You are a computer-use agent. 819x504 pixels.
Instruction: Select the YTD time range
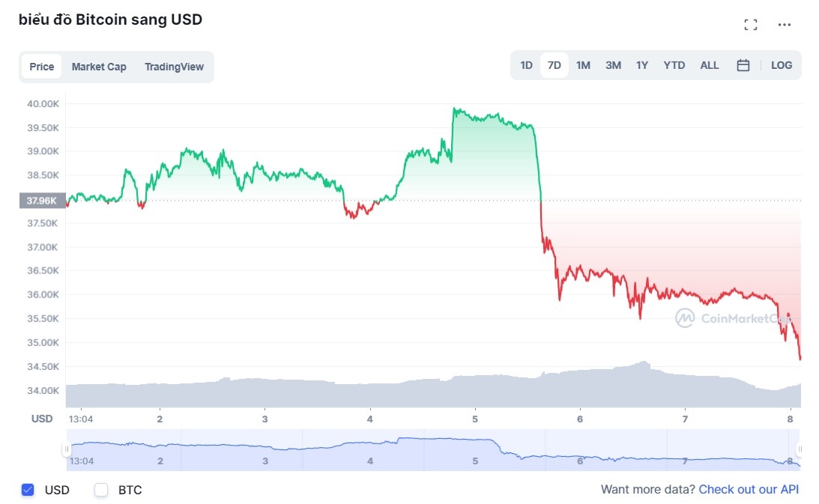tap(673, 65)
